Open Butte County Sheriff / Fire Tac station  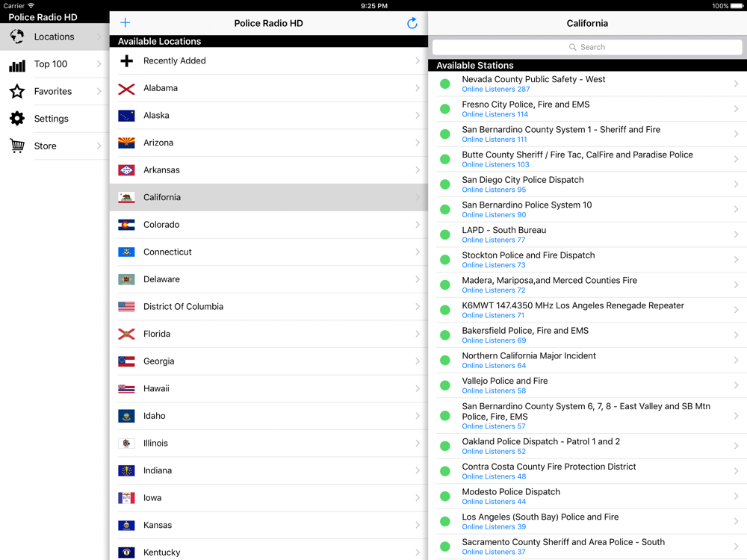[x=587, y=160]
